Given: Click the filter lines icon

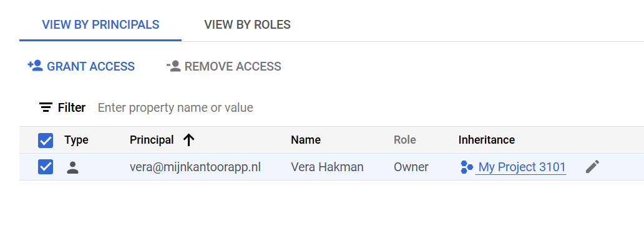Looking at the screenshot, I should pyautogui.click(x=46, y=107).
